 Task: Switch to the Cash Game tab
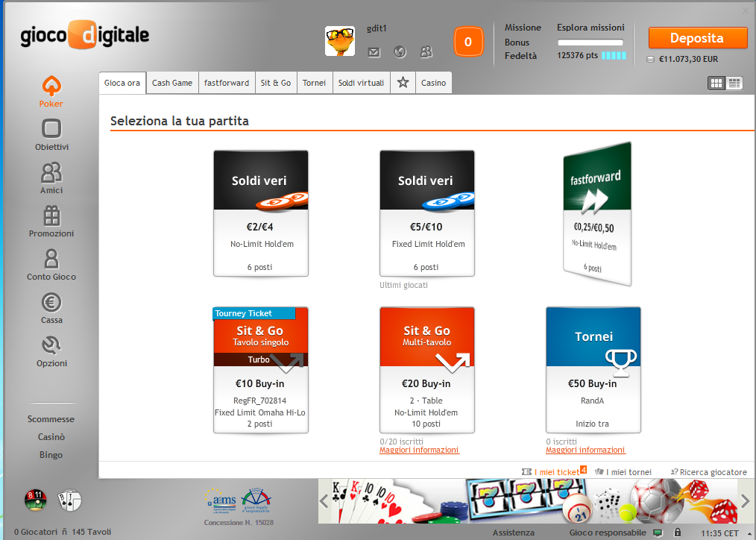point(172,83)
